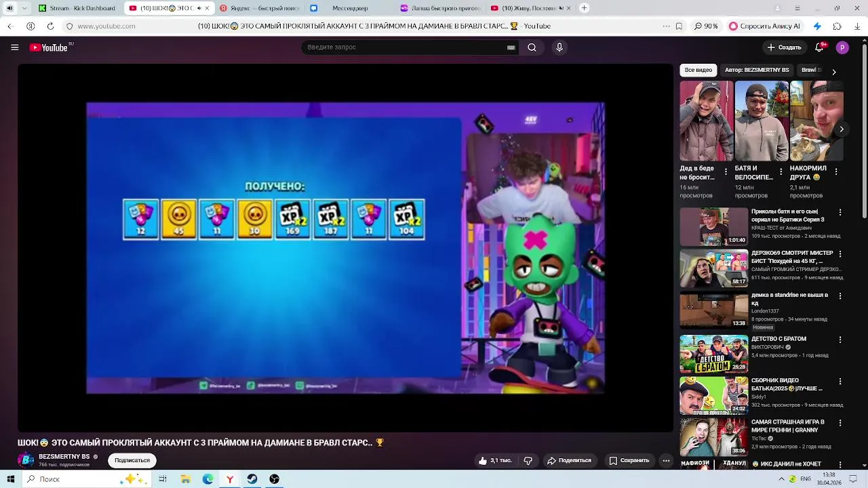Viewport: 868px width, 488px height.
Task: Open address bar more options dots
Action: (x=666, y=26)
